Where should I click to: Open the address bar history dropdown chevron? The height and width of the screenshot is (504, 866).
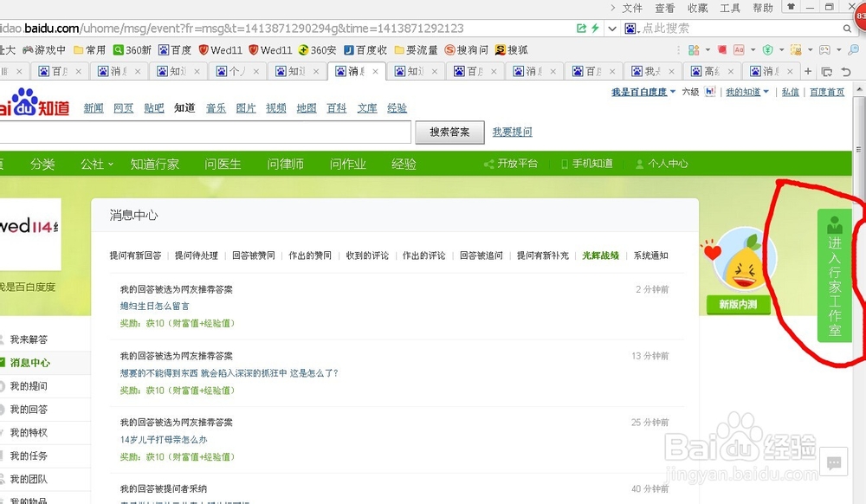coord(611,27)
